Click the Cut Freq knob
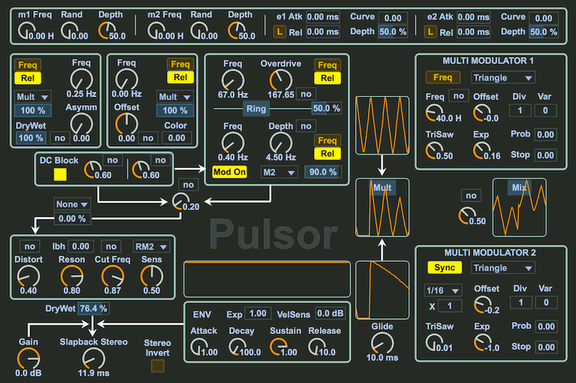This screenshot has width=576, height=383. click(x=112, y=276)
